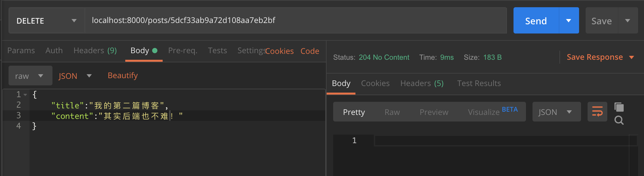Click the search magnifier icon in response
The width and height of the screenshot is (644, 176).
(x=619, y=121)
